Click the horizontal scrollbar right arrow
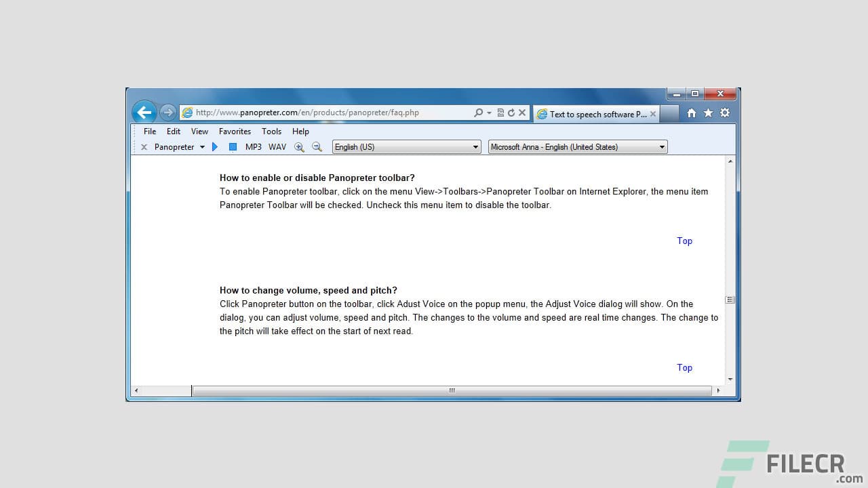Viewport: 868px width, 488px height. (719, 390)
